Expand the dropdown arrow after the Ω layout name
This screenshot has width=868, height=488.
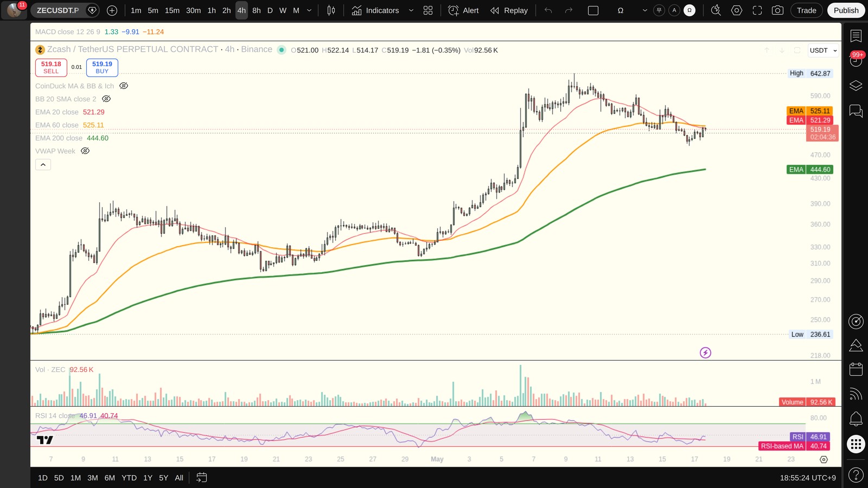[644, 10]
